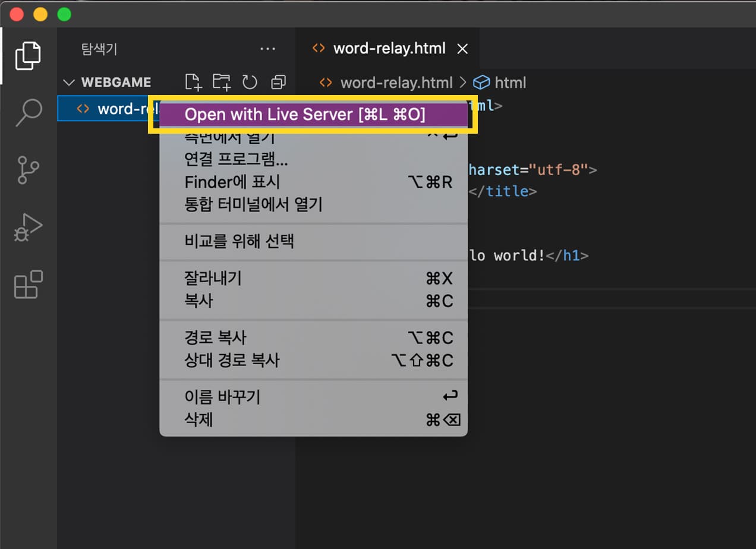Open the Explorer view in the activity bar

tap(28, 56)
